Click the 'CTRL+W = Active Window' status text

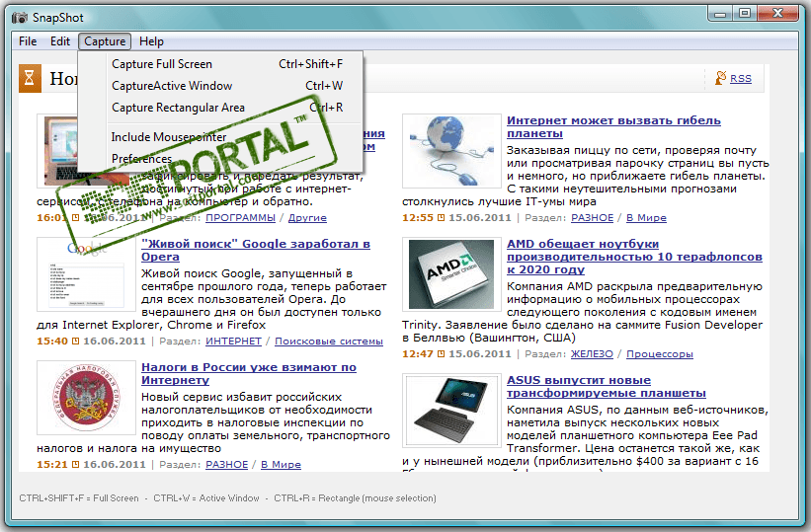click(206, 498)
